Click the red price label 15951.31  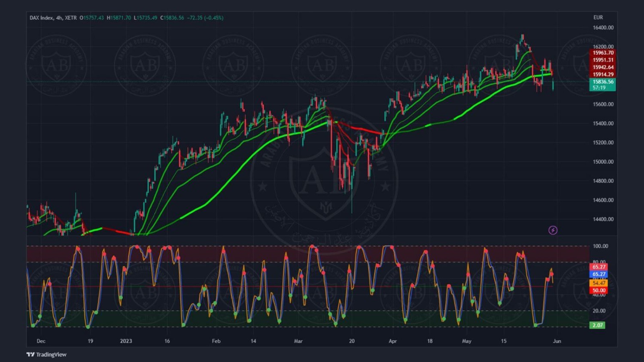[x=603, y=60]
